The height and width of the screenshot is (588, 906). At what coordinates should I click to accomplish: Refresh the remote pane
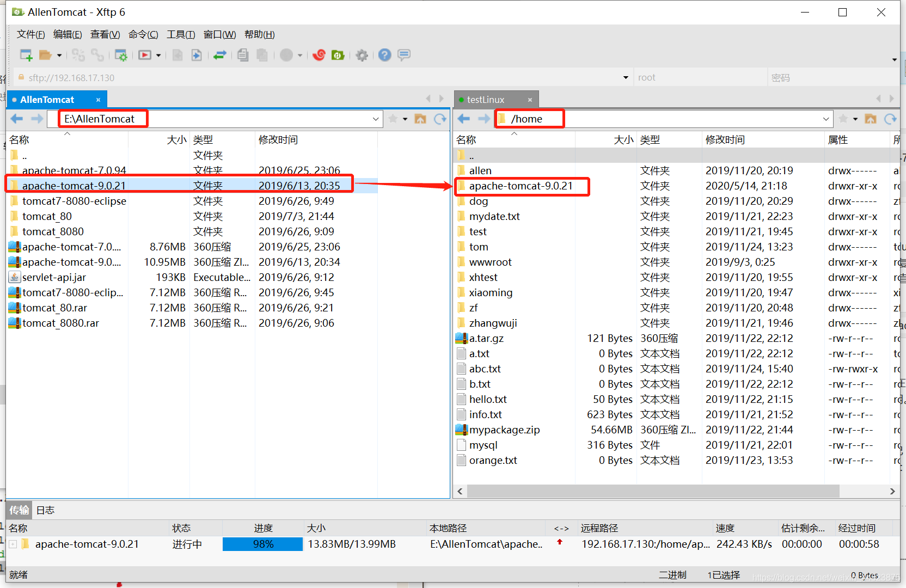[890, 119]
